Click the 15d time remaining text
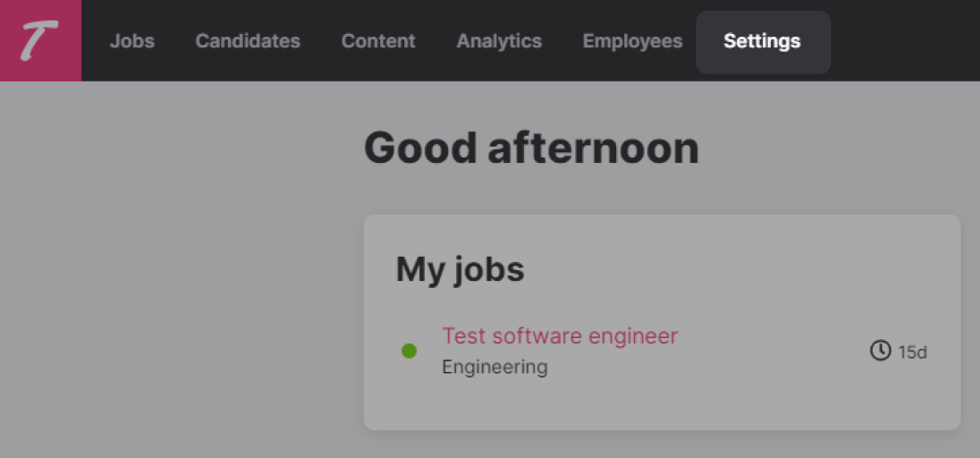Viewport: 980px width, 458px height. (913, 352)
